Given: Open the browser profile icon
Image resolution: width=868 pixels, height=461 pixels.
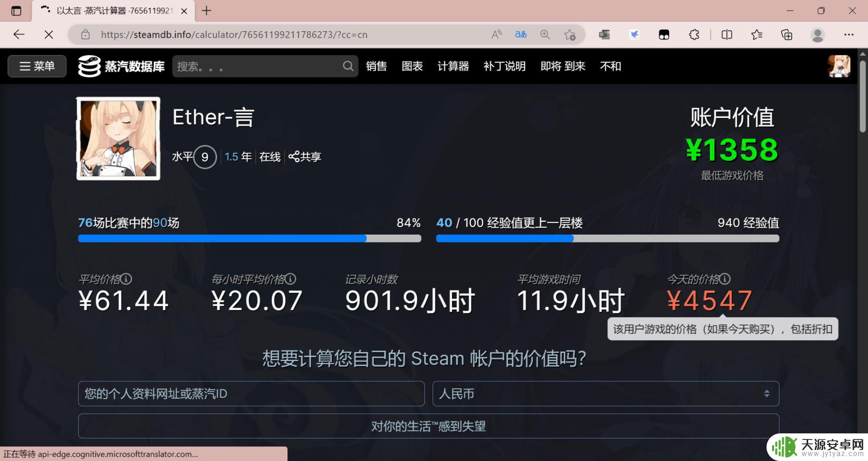Looking at the screenshot, I should (818, 35).
